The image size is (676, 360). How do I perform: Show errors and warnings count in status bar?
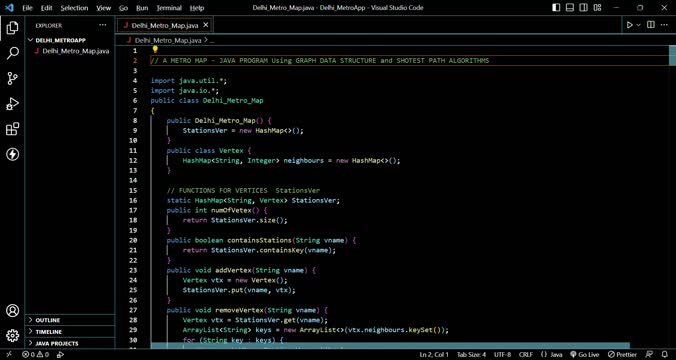[x=35, y=354]
